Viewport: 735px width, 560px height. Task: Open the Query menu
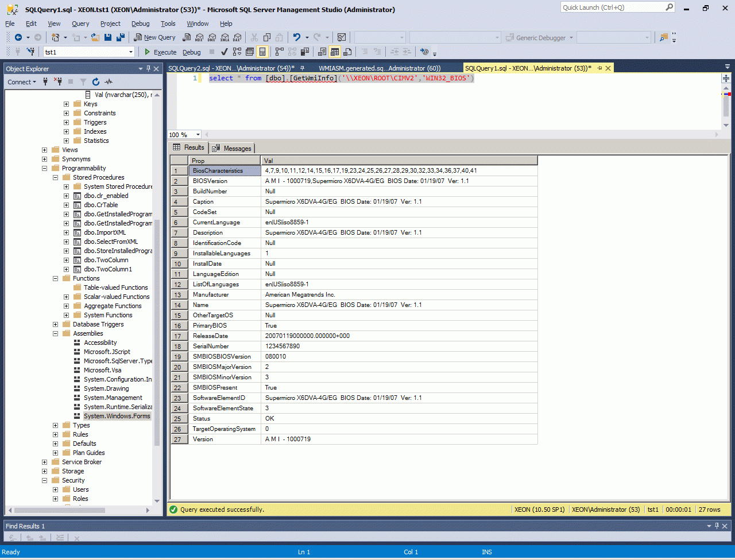(x=80, y=24)
